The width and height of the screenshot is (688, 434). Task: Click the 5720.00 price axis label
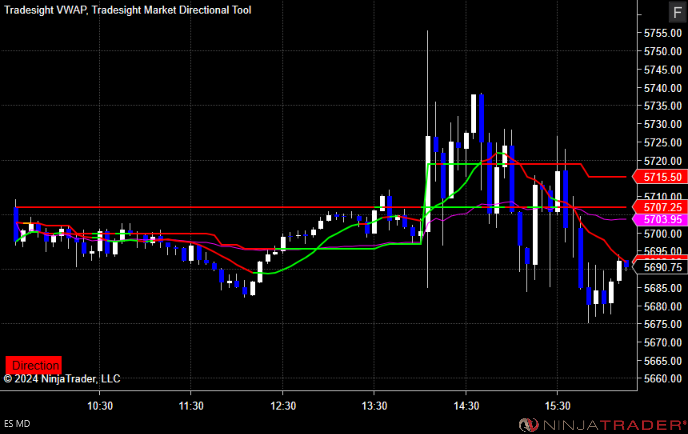click(x=663, y=161)
